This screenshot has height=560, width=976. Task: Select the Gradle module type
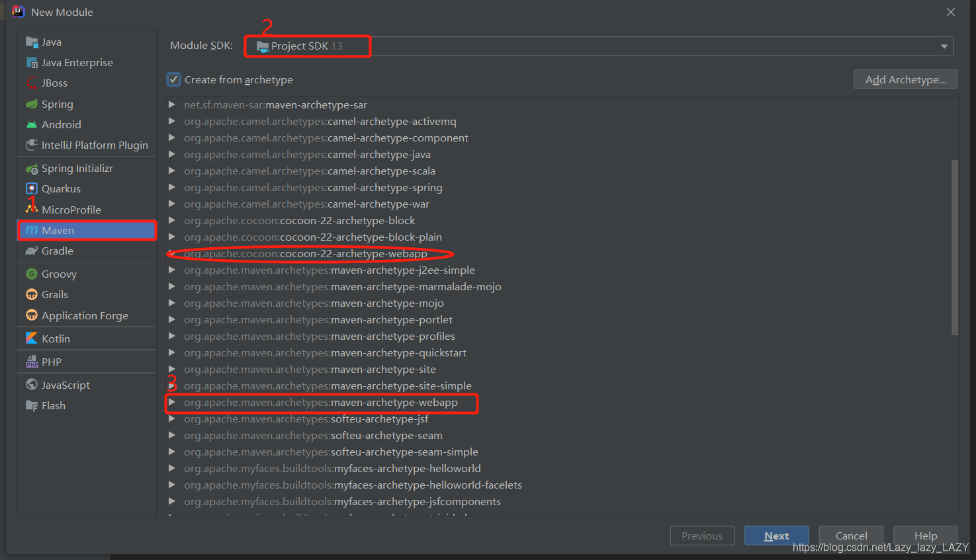point(87,251)
